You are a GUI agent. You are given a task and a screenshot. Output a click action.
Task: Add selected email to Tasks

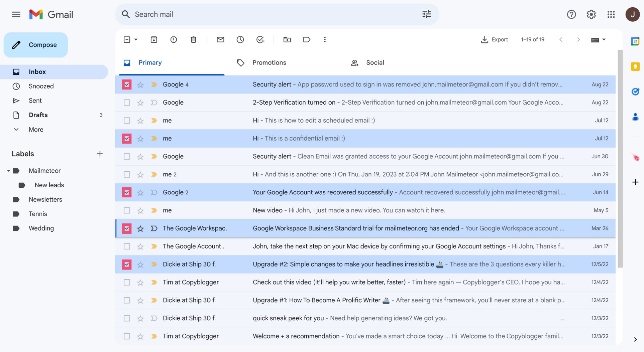pos(260,39)
